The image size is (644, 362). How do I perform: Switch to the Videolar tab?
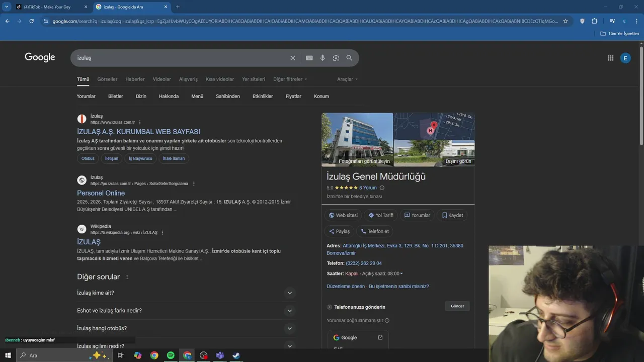click(162, 79)
